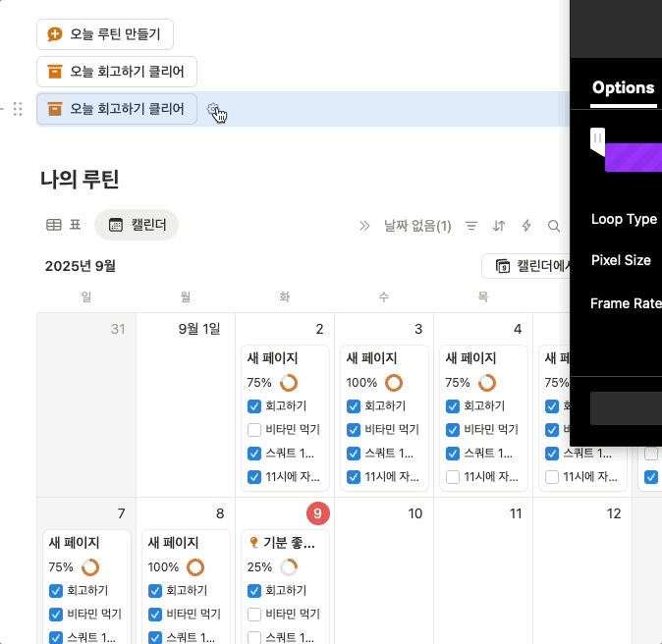Uncheck 회고하기 on the September 2 card
The image size is (662, 644).
254,406
